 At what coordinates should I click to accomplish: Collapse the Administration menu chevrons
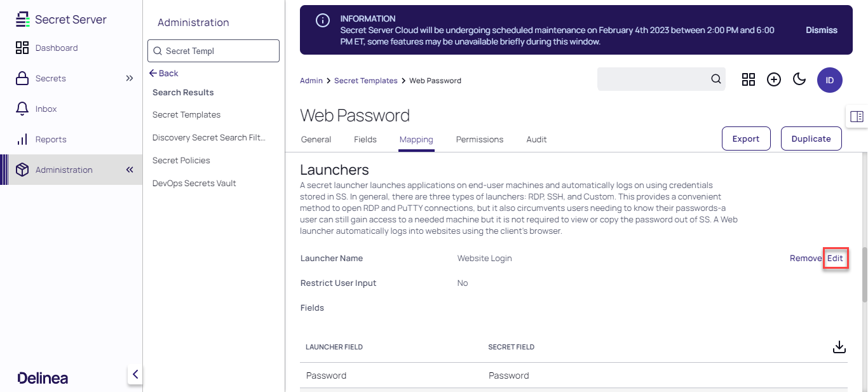coord(130,170)
